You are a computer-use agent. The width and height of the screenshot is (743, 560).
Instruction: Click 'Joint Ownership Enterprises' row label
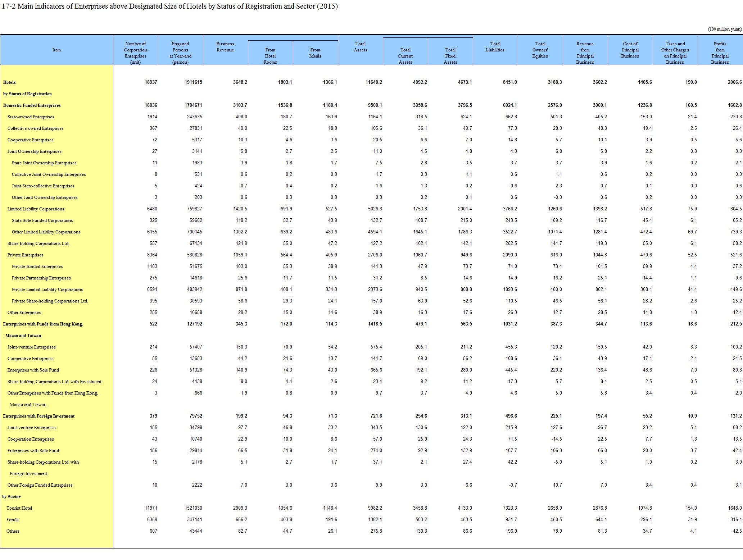[x=34, y=151]
